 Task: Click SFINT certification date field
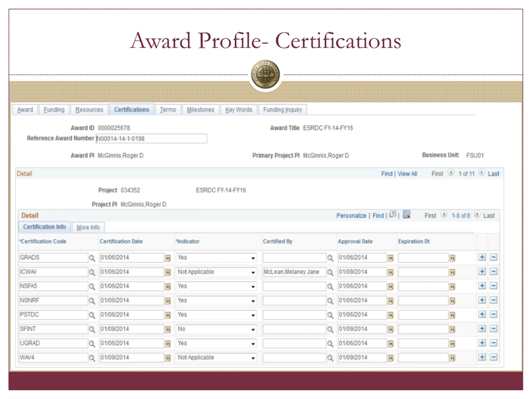[132, 329]
